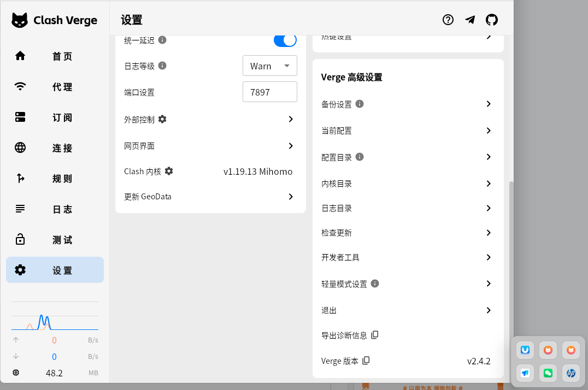Open the WeChat icon in the system tray
This screenshot has height=390, width=588.
548,373
